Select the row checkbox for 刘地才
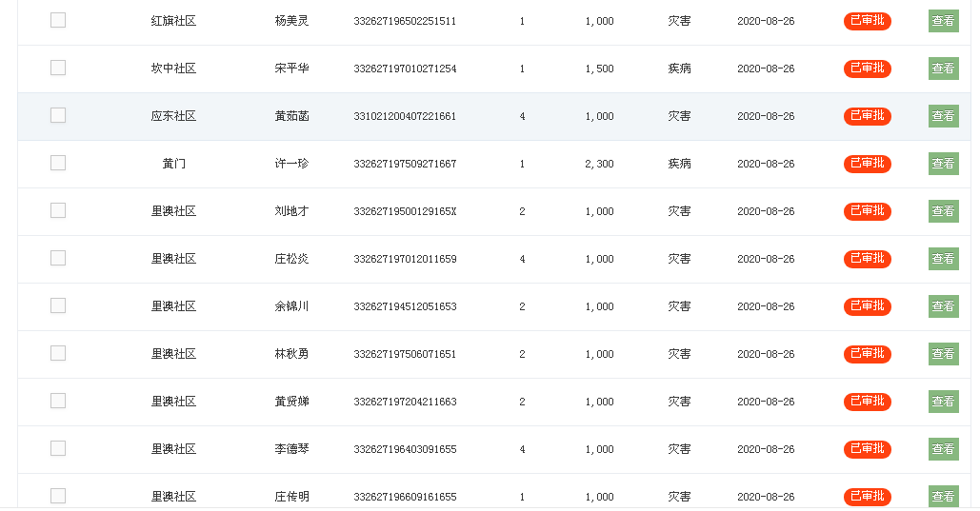The width and height of the screenshot is (980, 511). tap(58, 210)
